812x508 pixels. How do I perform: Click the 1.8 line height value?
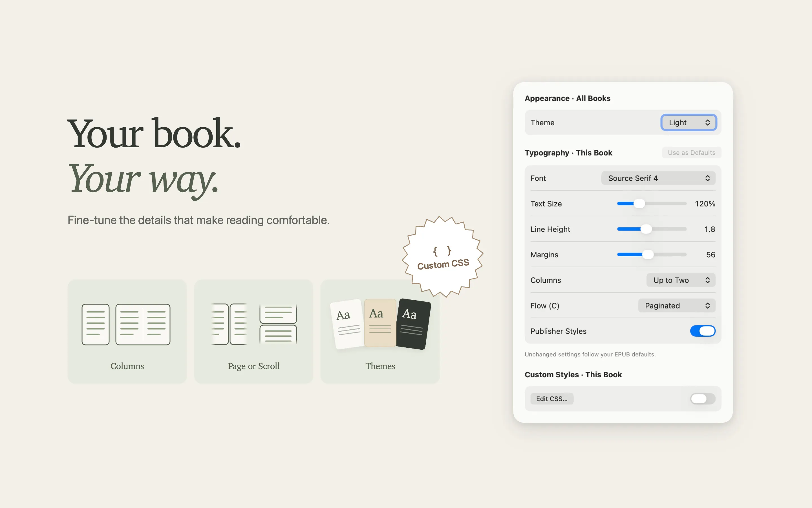coord(710,229)
